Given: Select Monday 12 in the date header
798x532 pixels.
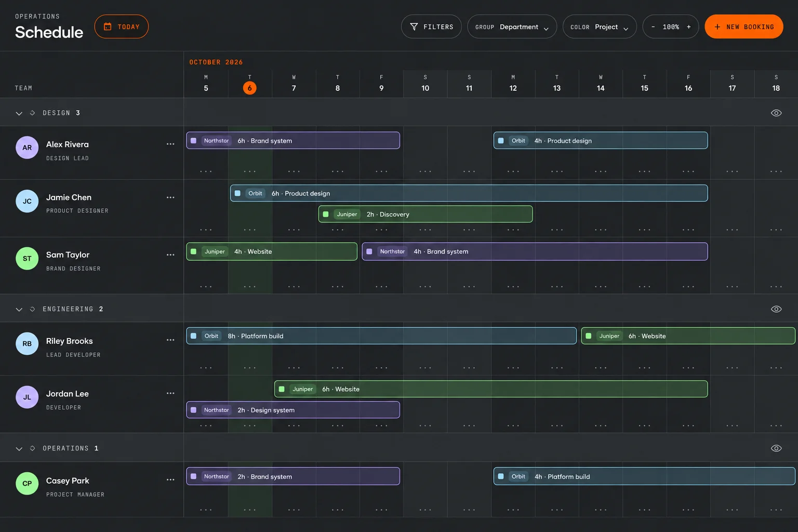Looking at the screenshot, I should (x=513, y=83).
